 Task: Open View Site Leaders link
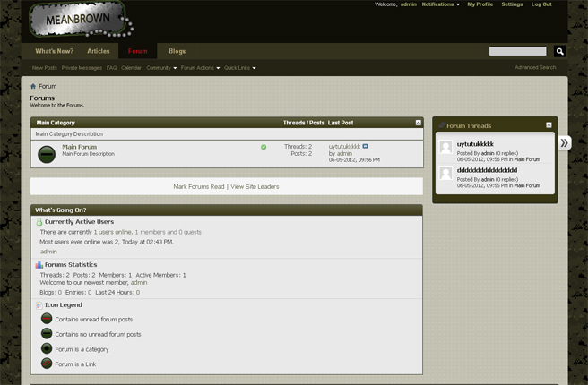[x=255, y=186]
